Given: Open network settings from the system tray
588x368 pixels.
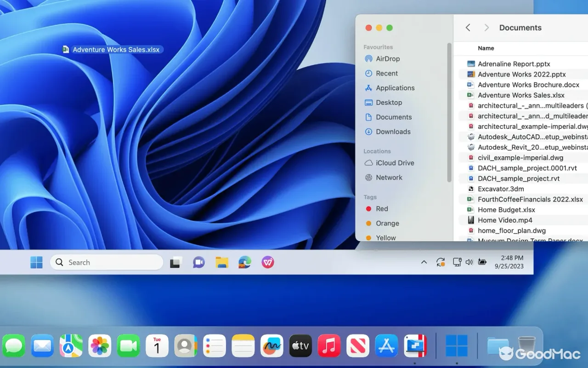Looking at the screenshot, I should [457, 262].
